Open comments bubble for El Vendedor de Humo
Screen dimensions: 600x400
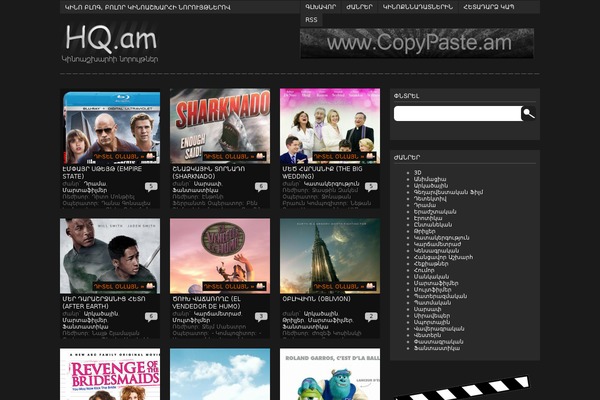pos(261,317)
